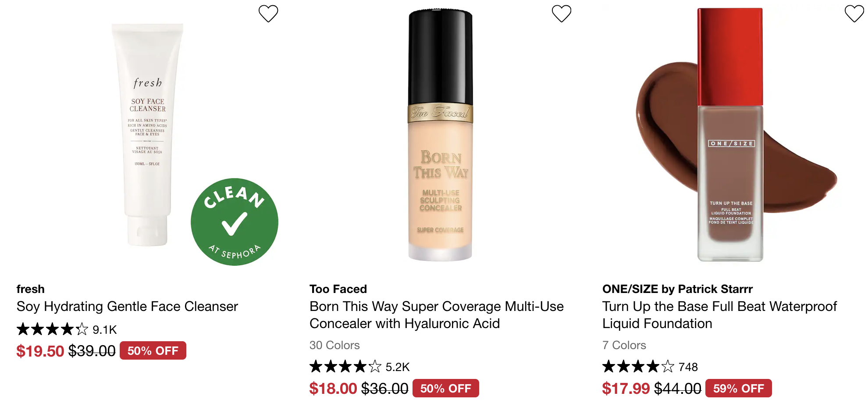Click the 7 Colors label

pos(624,345)
